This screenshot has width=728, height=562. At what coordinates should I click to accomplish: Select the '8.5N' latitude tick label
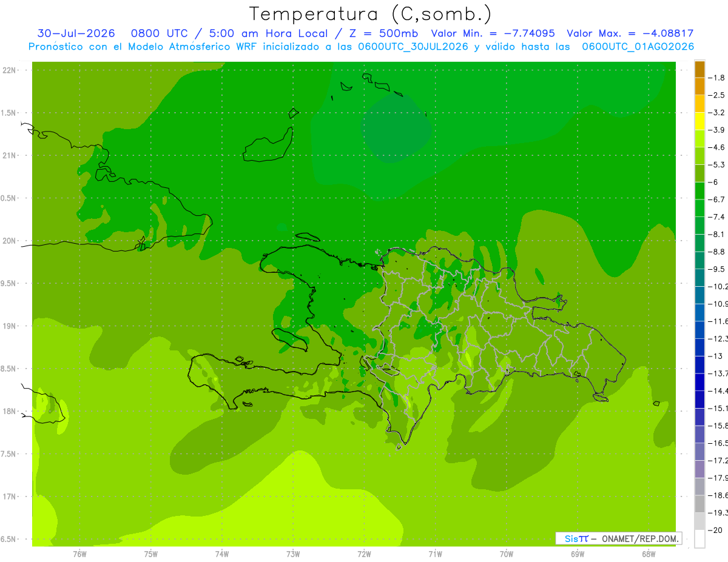pos(8,369)
